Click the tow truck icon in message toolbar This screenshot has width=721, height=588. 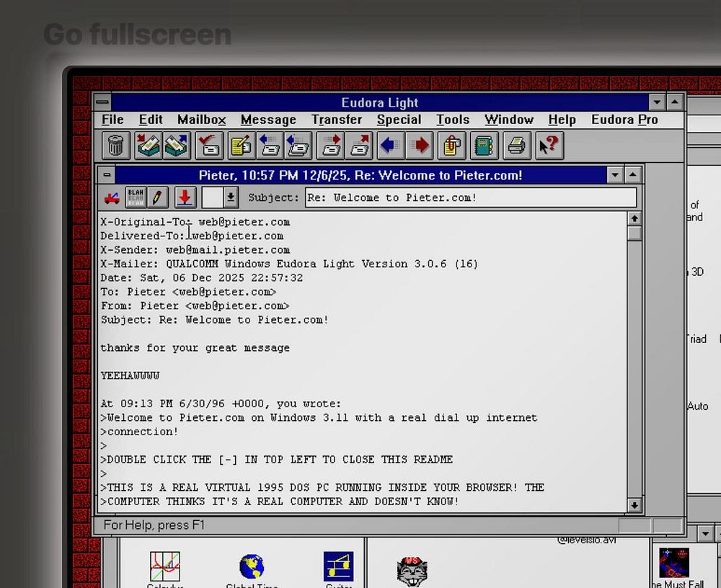click(112, 197)
